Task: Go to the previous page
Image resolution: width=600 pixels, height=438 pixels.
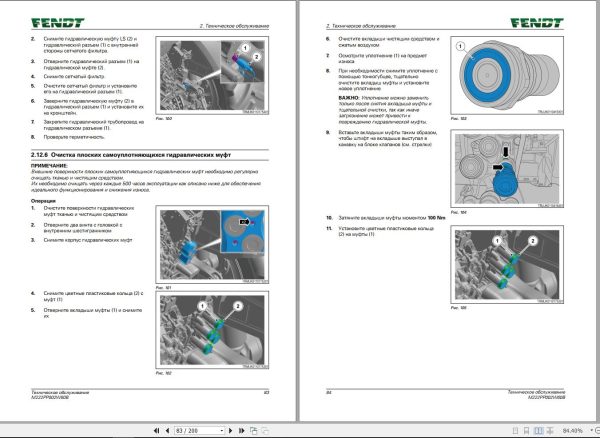Action: tap(167, 431)
